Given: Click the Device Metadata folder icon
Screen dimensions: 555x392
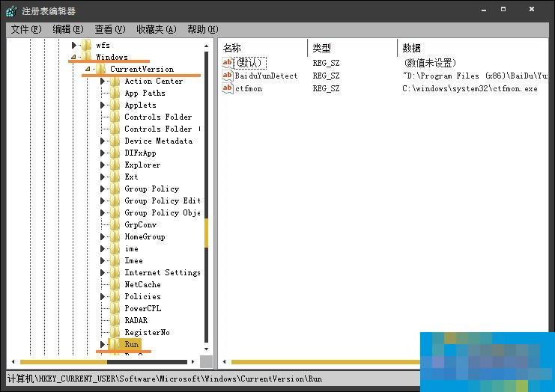Looking at the screenshot, I should [115, 141].
